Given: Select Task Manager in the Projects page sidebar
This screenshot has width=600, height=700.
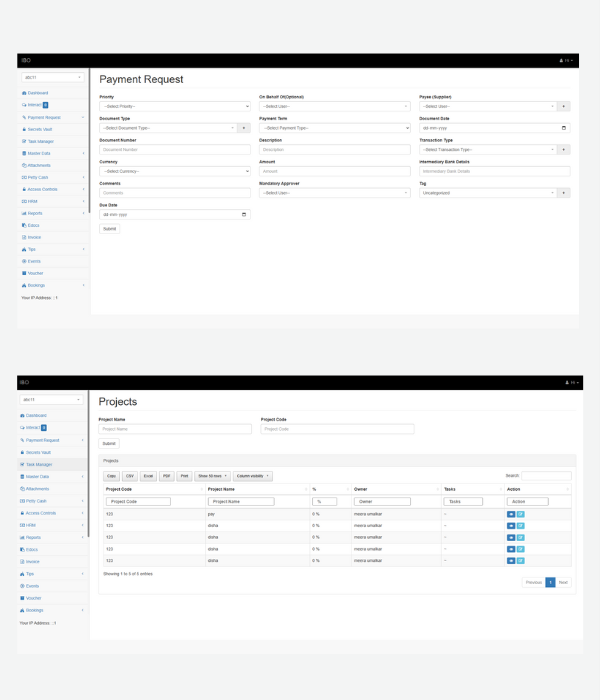Looking at the screenshot, I should [39, 464].
